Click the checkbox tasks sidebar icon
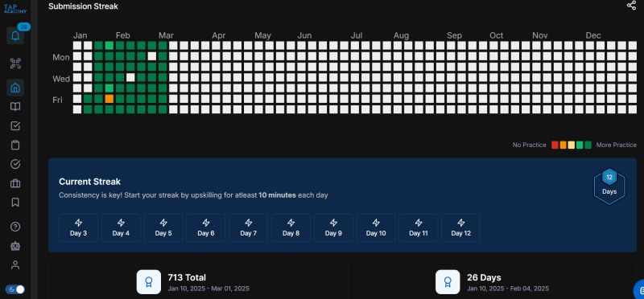 click(15, 126)
